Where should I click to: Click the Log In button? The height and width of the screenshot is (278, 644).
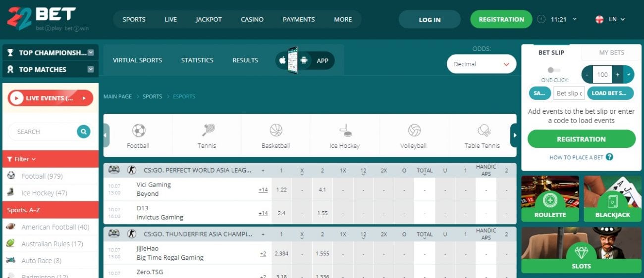[429, 20]
